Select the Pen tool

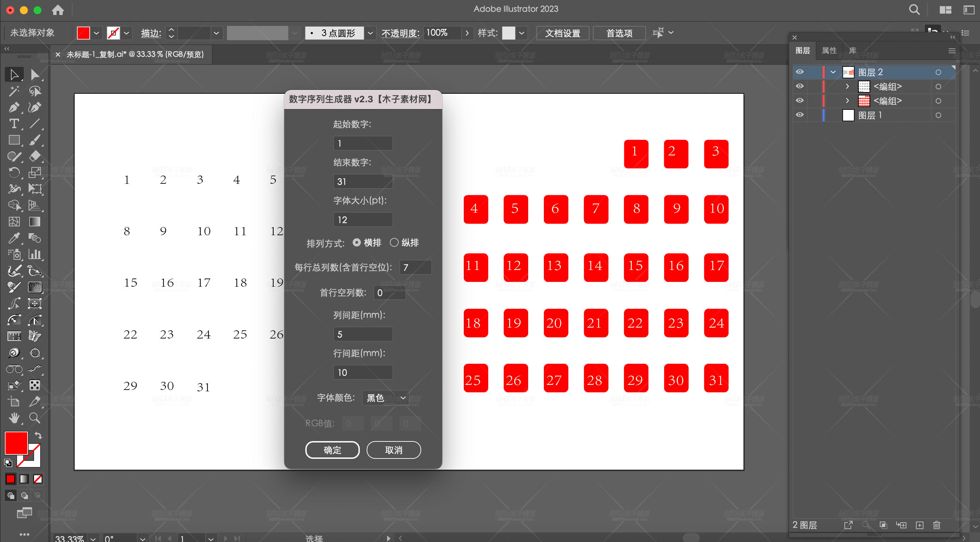click(x=14, y=107)
